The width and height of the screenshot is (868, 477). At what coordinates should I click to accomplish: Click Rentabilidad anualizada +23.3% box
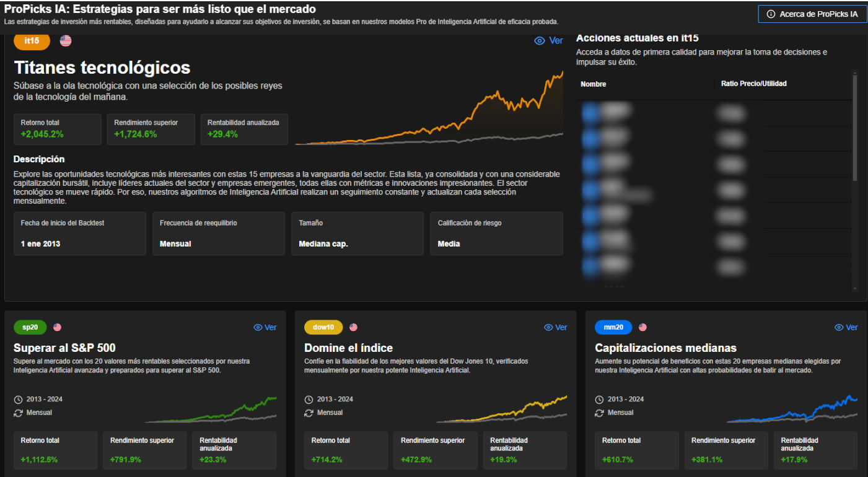(x=234, y=450)
